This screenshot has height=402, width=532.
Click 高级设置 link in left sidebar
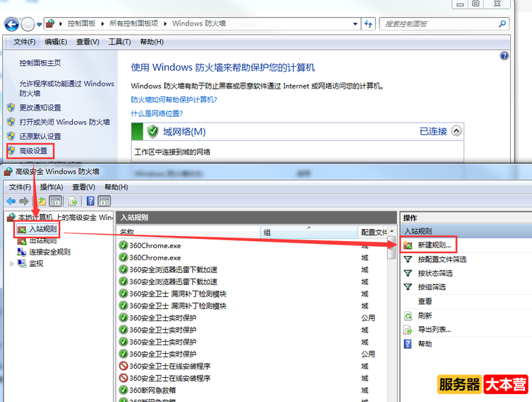33,151
